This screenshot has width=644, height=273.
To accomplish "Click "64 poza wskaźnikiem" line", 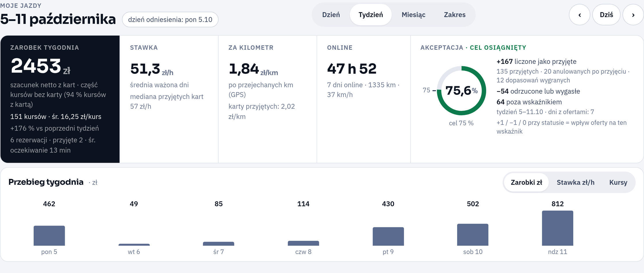I will click(x=529, y=102).
